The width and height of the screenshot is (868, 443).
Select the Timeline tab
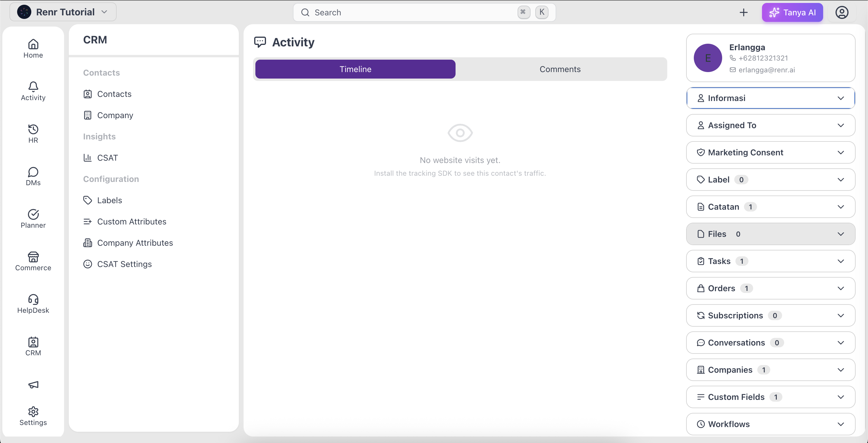tap(355, 69)
